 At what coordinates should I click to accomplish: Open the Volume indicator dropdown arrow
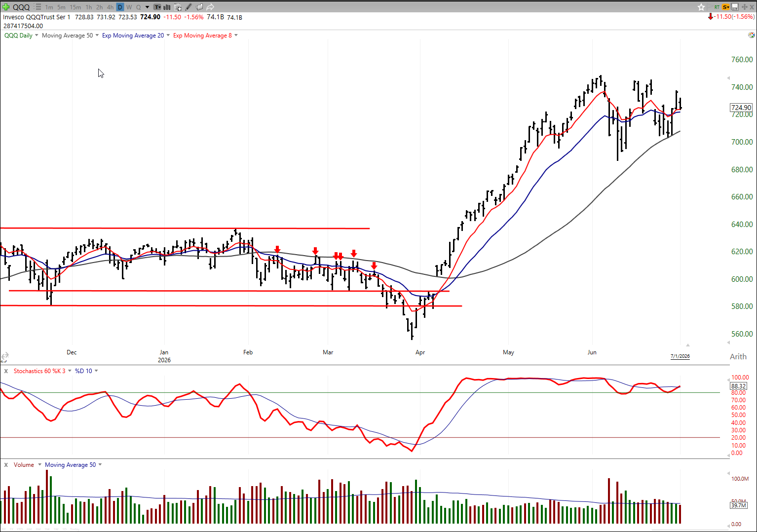(39, 465)
